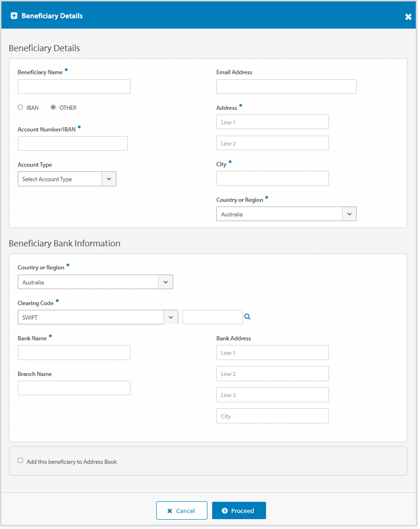Close the Beneficiary Details dialog
Screen dimensions: 420x529
tap(408, 16)
